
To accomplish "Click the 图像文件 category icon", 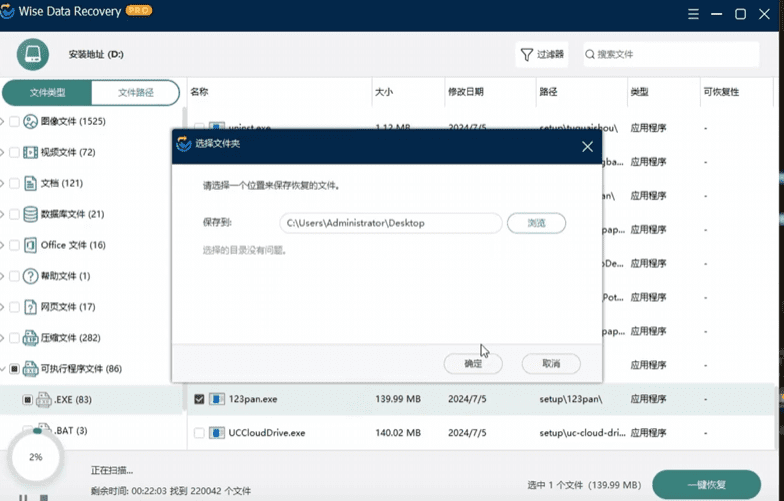I will (x=30, y=122).
